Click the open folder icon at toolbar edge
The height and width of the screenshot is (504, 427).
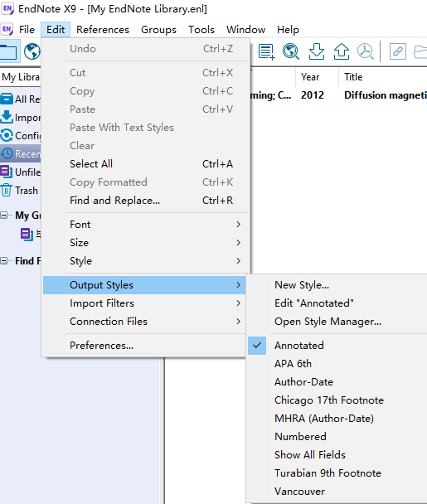[420, 51]
